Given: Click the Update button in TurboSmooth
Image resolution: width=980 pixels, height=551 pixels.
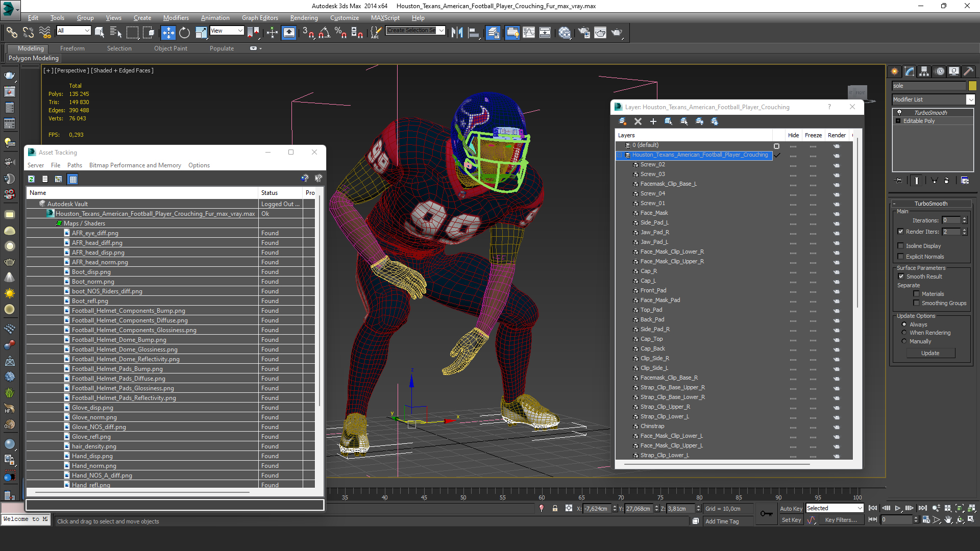Looking at the screenshot, I should pos(930,353).
